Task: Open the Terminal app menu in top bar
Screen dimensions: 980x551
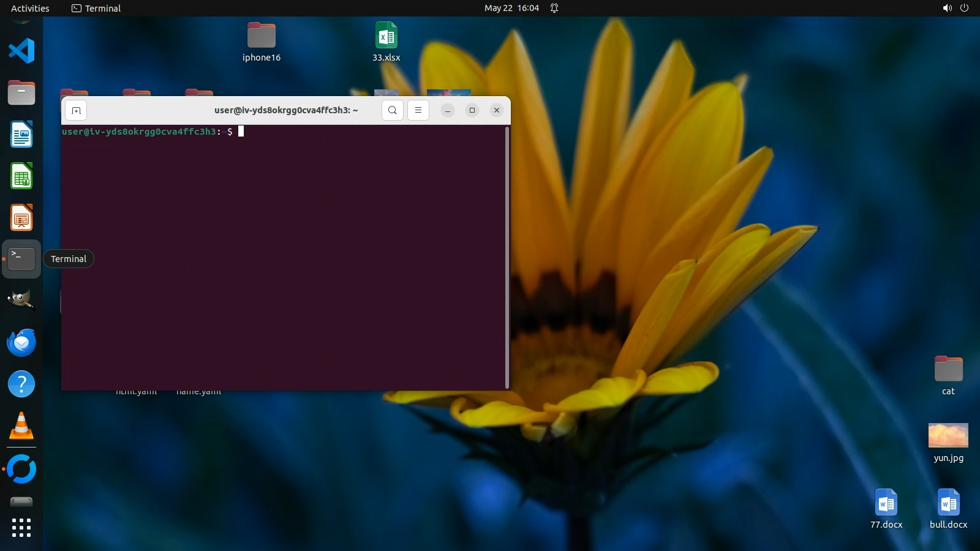Action: (x=96, y=8)
